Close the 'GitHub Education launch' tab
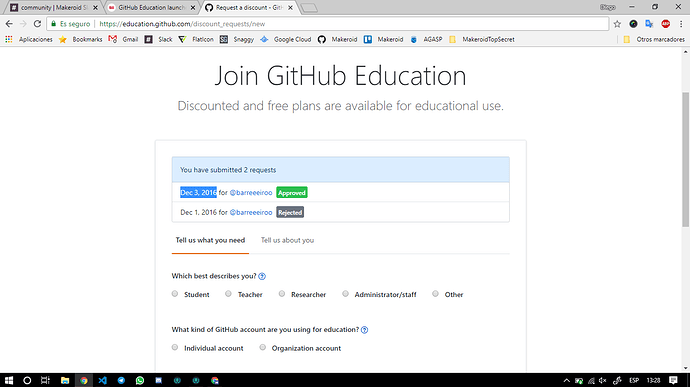The width and height of the screenshot is (690, 387). point(193,7)
